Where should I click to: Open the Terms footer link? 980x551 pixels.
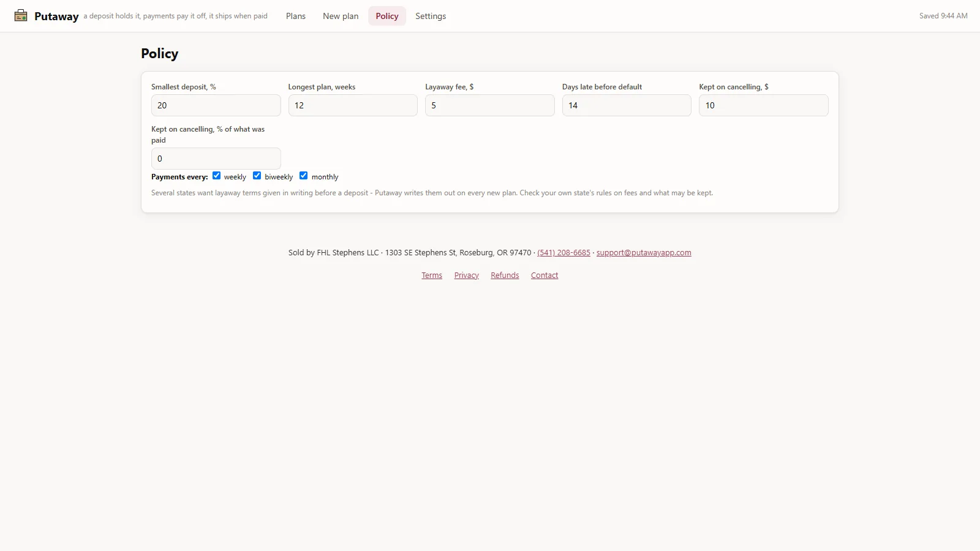point(432,275)
